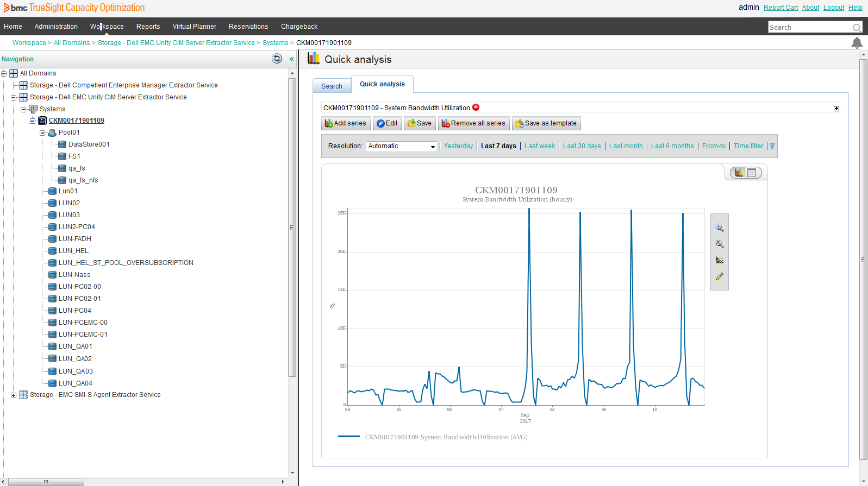868x486 pixels.
Task: Select LUN-PCEMC-00 tree item
Action: pyautogui.click(x=83, y=323)
